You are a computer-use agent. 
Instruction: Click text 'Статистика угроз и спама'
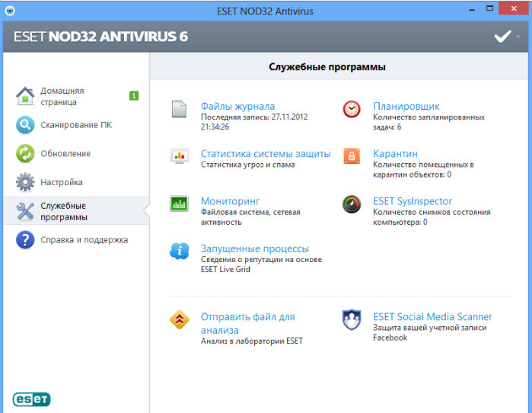tap(247, 165)
